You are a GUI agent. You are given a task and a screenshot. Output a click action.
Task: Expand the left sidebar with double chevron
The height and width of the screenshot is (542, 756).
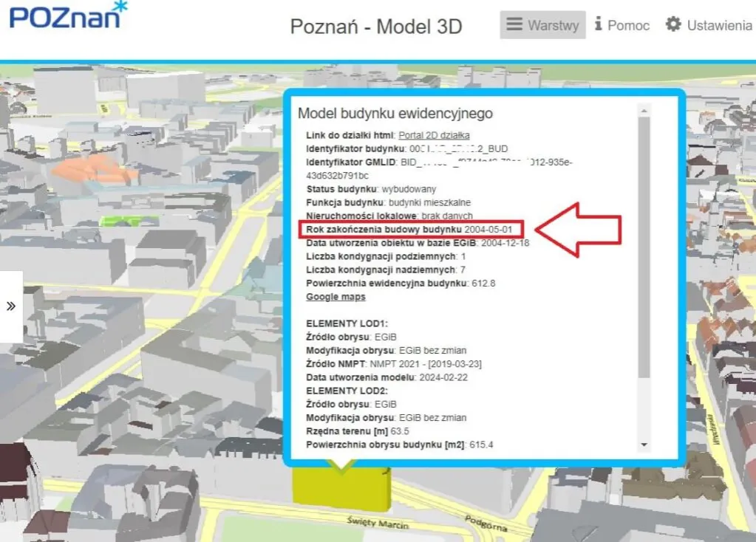[x=11, y=306]
